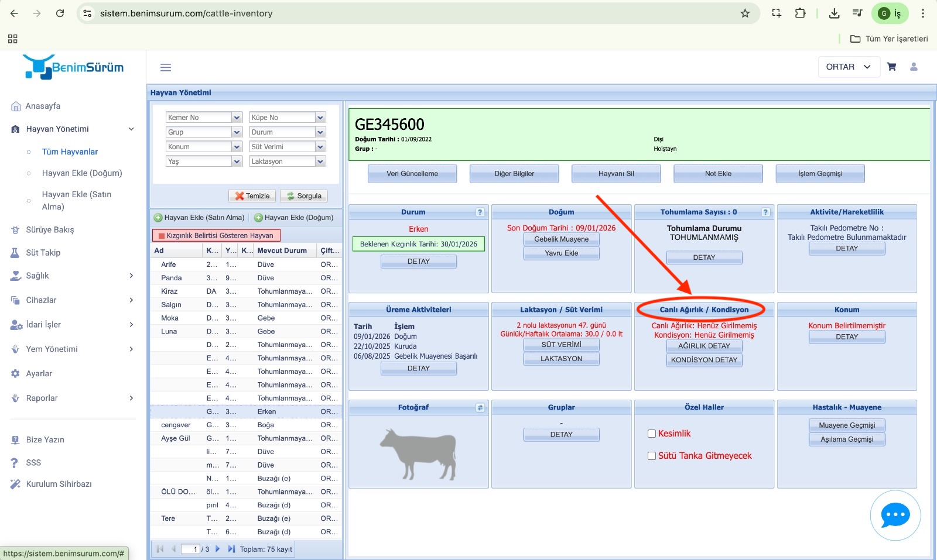Open the Tüm Yer İşaretleri bookmarks folder
This screenshot has width=937, height=560.
[x=889, y=39]
